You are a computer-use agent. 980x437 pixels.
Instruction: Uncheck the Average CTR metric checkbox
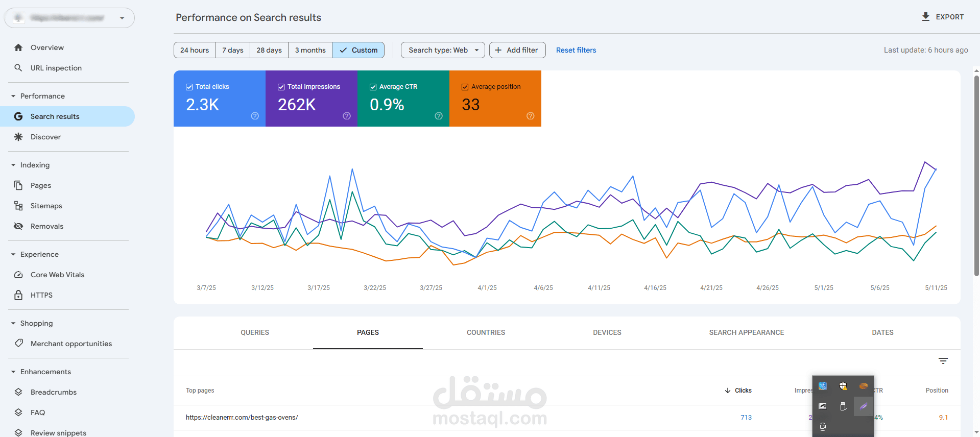tap(373, 87)
